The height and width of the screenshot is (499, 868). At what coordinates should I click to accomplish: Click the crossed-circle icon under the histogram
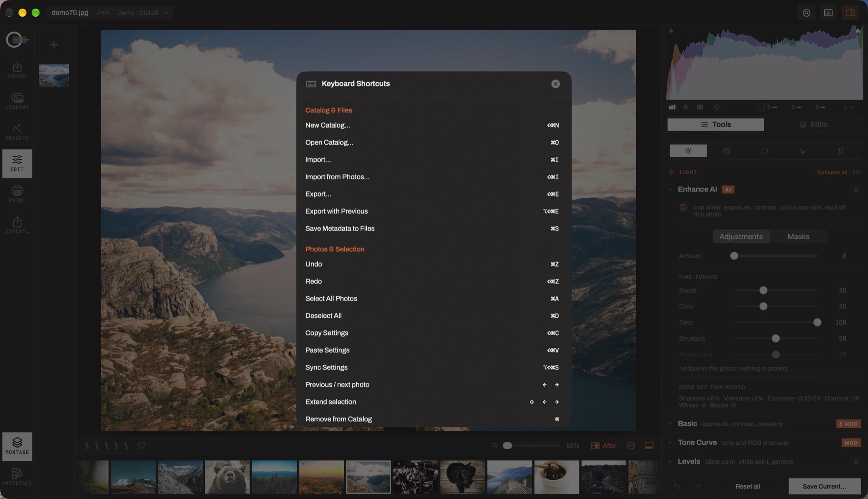tap(717, 107)
